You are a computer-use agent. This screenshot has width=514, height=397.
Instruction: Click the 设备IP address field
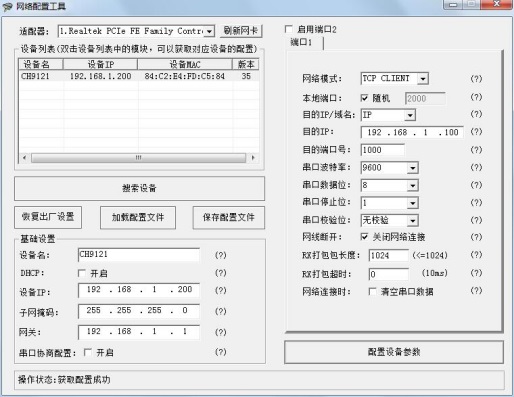[139, 290]
